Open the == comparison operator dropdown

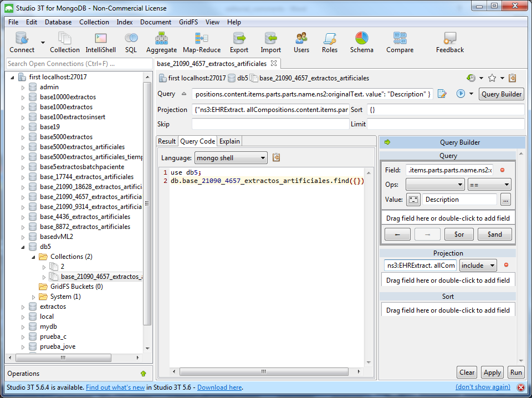tap(489, 185)
